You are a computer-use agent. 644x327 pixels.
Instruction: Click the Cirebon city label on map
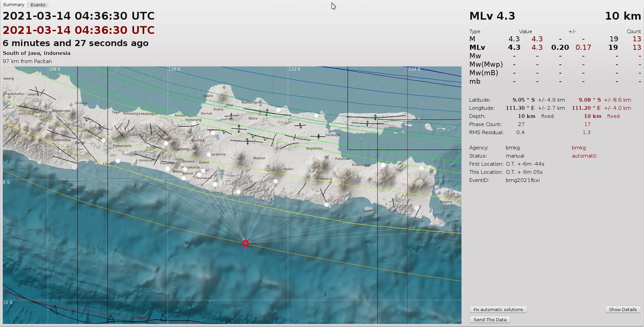pos(82,103)
